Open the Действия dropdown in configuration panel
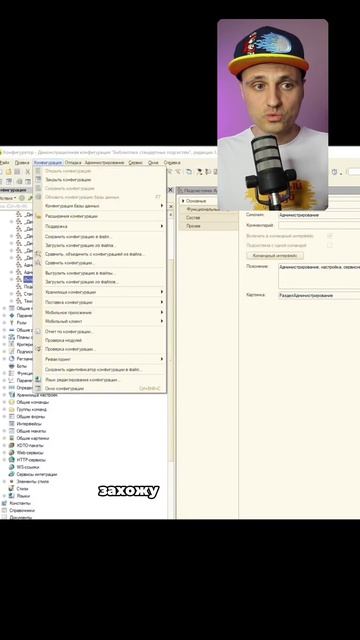The height and width of the screenshot is (640, 360). (8, 198)
